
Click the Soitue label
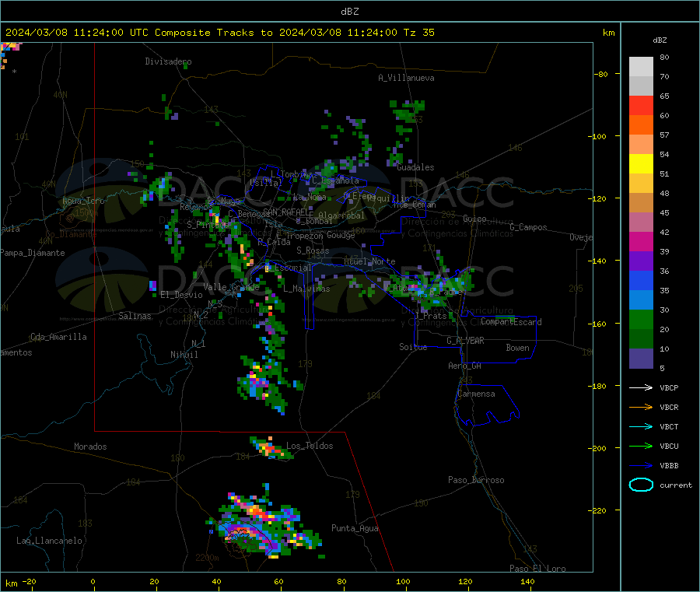point(413,347)
